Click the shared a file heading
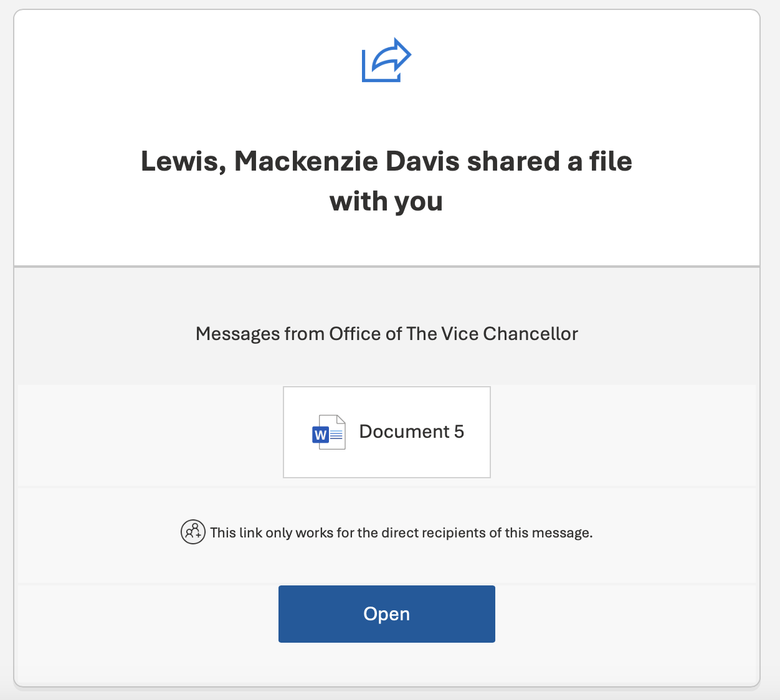The image size is (780, 700). point(386,181)
